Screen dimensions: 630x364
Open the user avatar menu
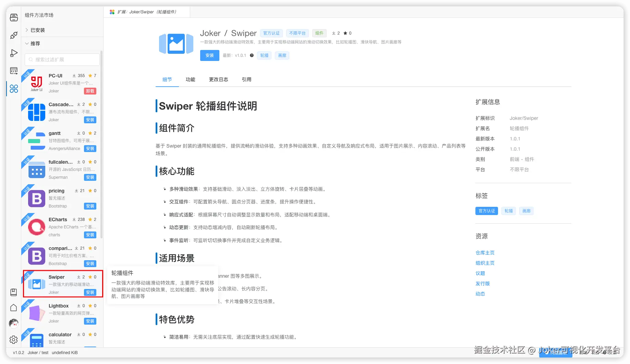pos(14,323)
